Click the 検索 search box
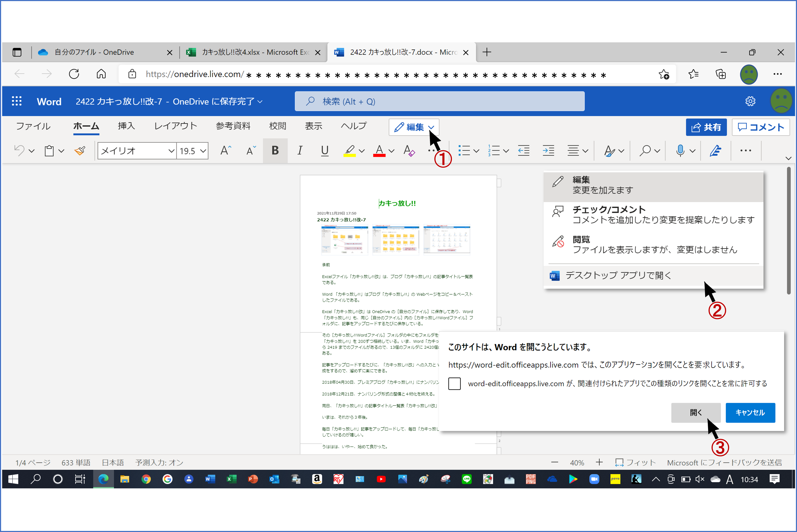The height and width of the screenshot is (532, 797). [x=439, y=101]
